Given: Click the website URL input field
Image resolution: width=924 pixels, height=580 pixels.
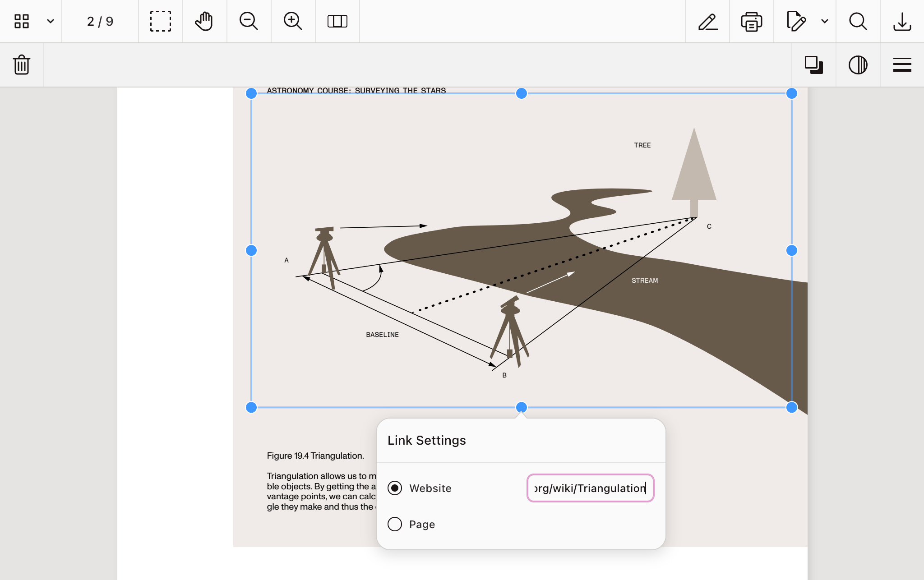Looking at the screenshot, I should point(590,488).
